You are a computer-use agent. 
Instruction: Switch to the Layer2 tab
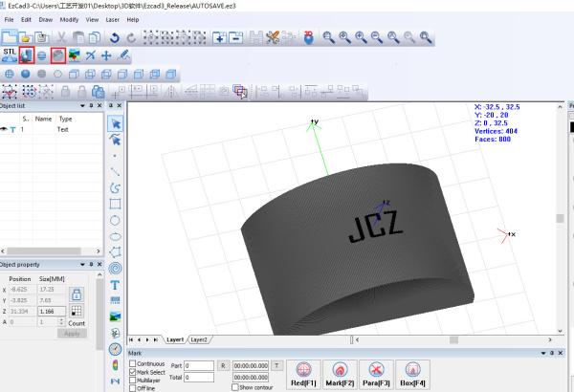199,340
